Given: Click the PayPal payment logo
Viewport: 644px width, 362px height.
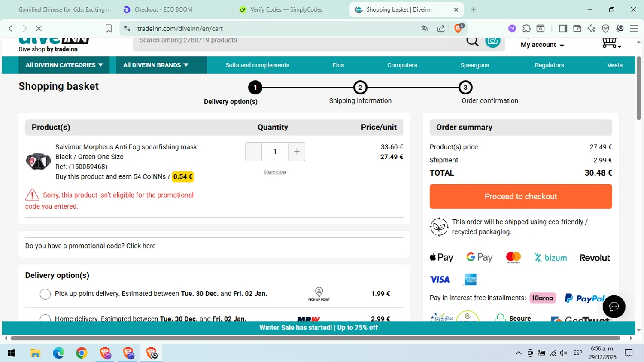Looking at the screenshot, I should [x=585, y=298].
